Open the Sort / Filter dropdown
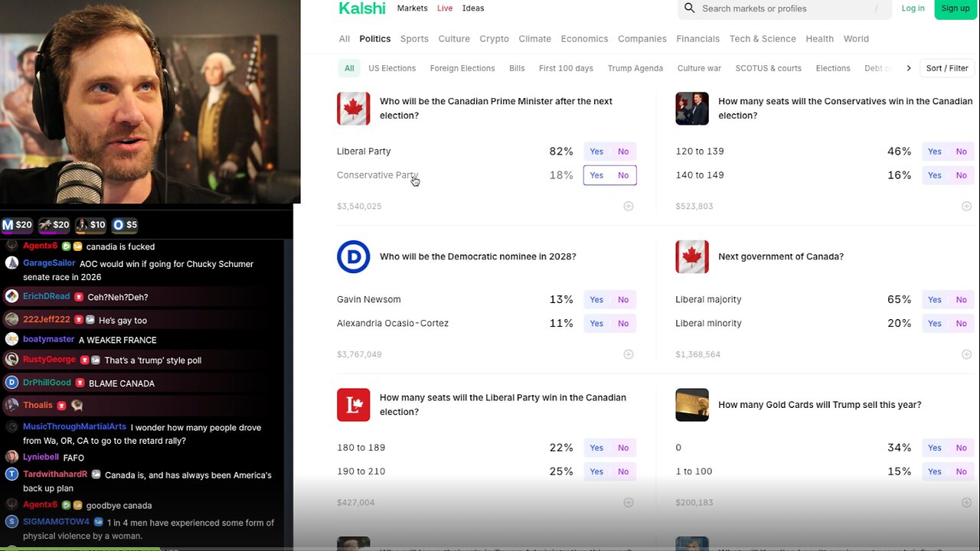 click(947, 68)
